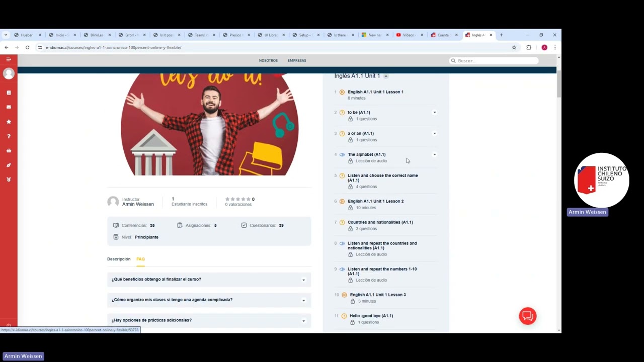The image size is (644, 362).
Task: Collapse the Inglés A1.1 Unit 1 section
Action: [x=386, y=76]
